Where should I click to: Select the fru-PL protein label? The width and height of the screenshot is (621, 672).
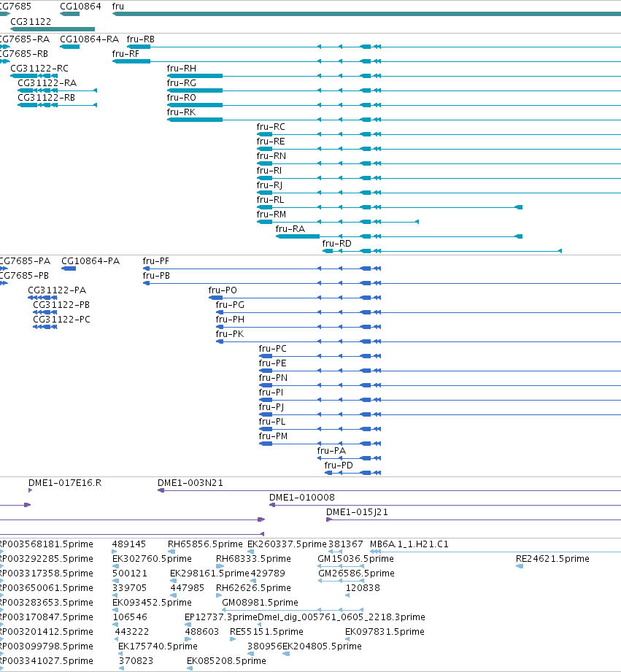coord(272,422)
